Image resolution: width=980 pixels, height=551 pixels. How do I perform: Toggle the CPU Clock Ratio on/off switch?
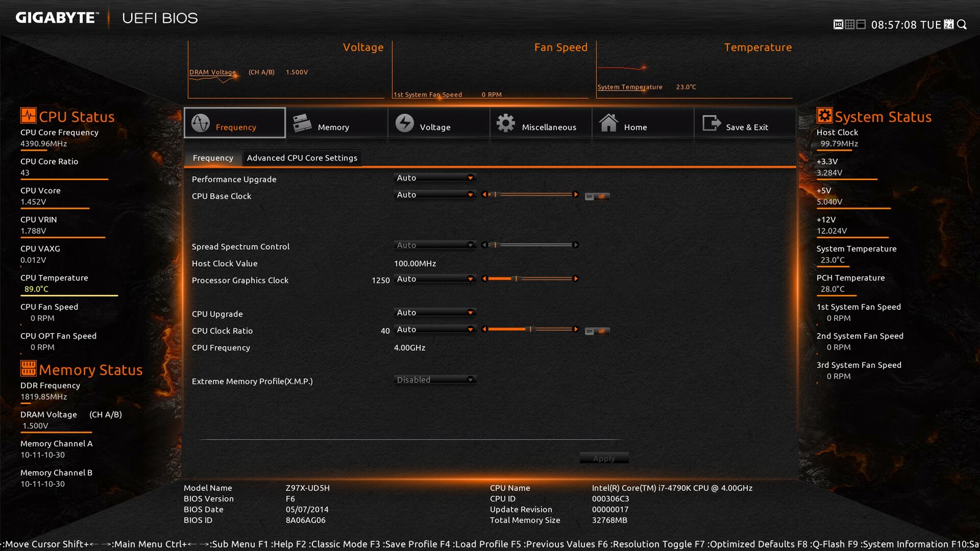coord(597,331)
